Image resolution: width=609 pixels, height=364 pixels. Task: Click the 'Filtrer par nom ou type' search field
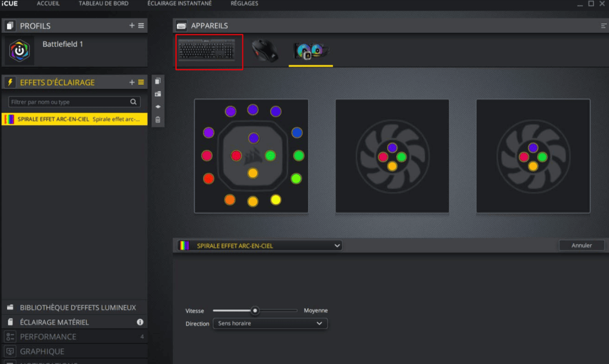[69, 102]
